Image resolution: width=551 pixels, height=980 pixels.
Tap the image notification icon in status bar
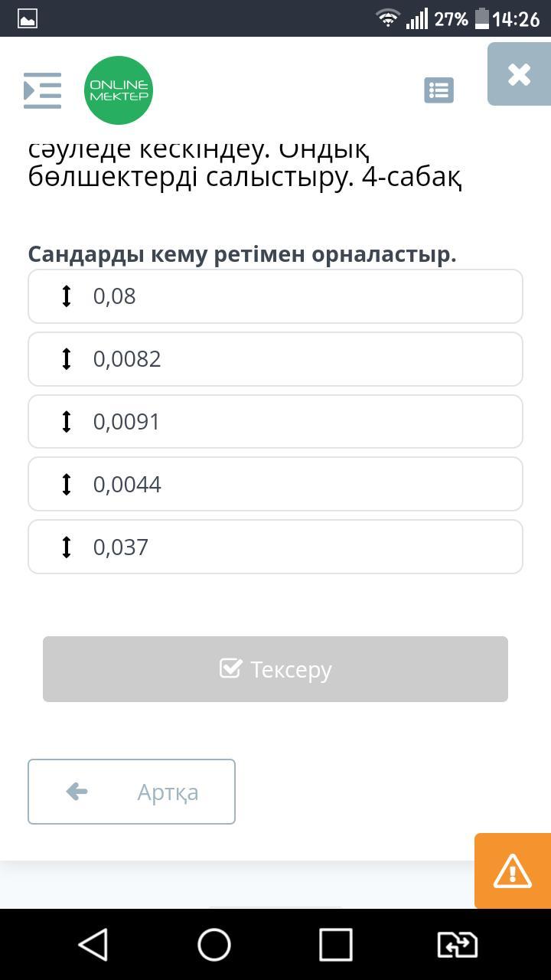point(28,19)
